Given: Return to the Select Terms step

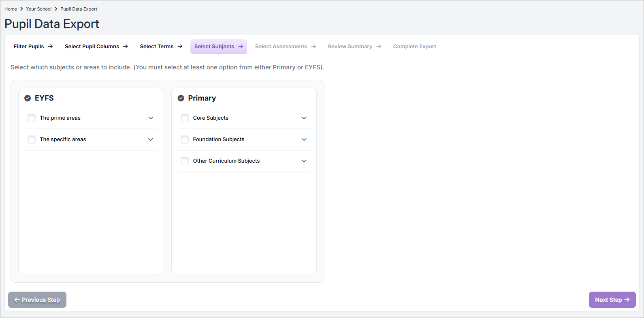Looking at the screenshot, I should coord(161,47).
